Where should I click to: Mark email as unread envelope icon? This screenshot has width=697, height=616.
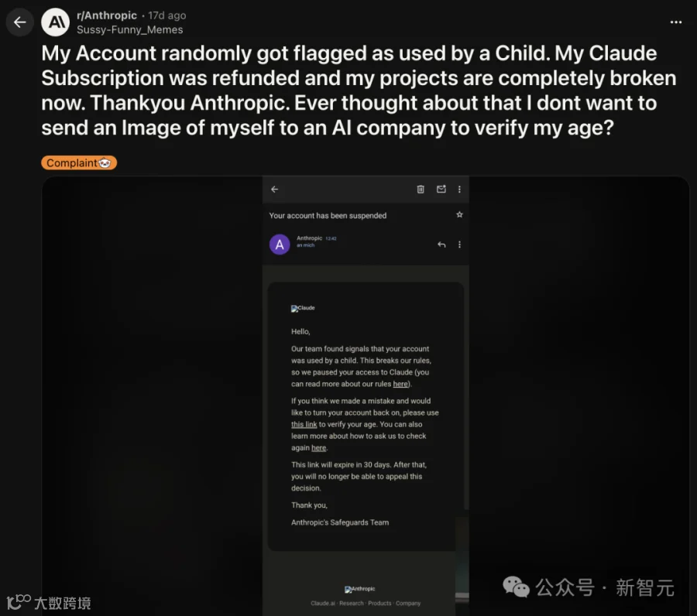coord(441,189)
